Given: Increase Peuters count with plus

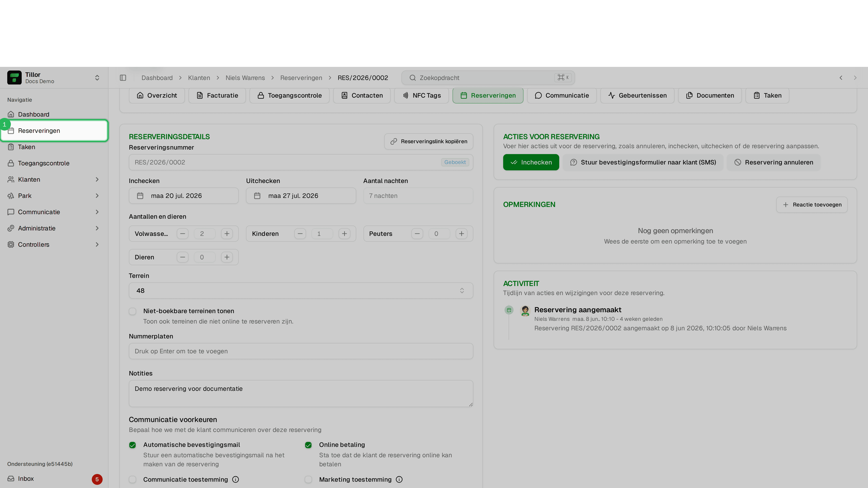Looking at the screenshot, I should tap(461, 234).
